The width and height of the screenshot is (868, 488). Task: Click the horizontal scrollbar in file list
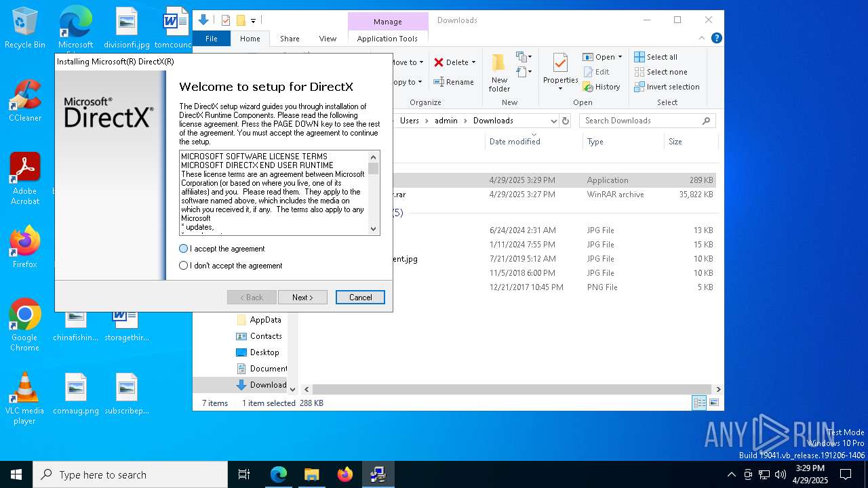[512, 389]
